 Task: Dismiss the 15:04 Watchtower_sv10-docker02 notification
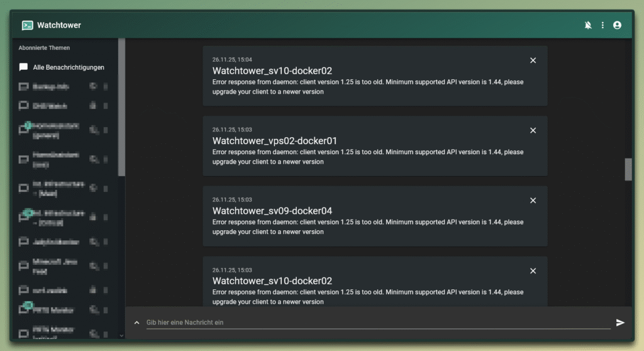[533, 60]
